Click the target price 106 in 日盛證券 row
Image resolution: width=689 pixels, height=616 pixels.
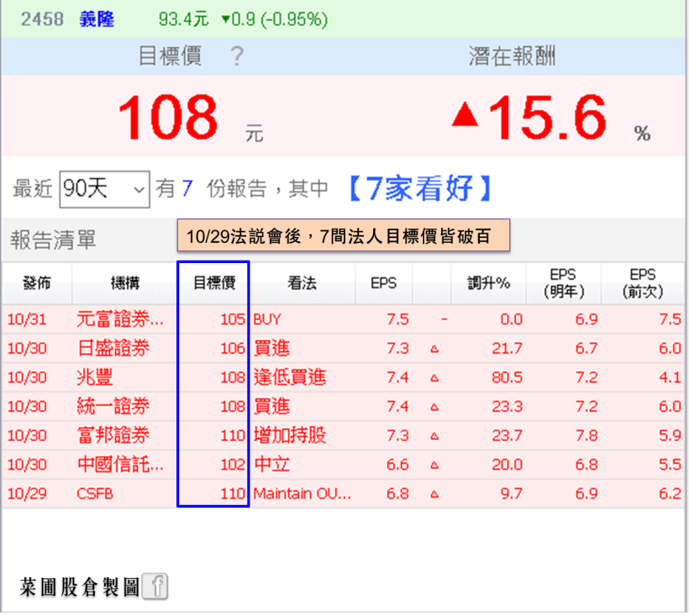click(x=233, y=349)
